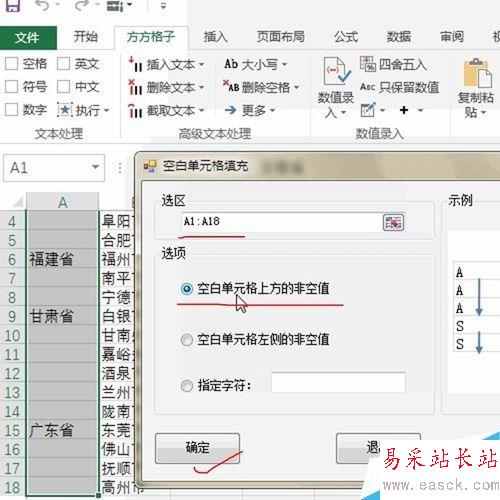Open the Name Box dropdown arrow

coord(95,167)
